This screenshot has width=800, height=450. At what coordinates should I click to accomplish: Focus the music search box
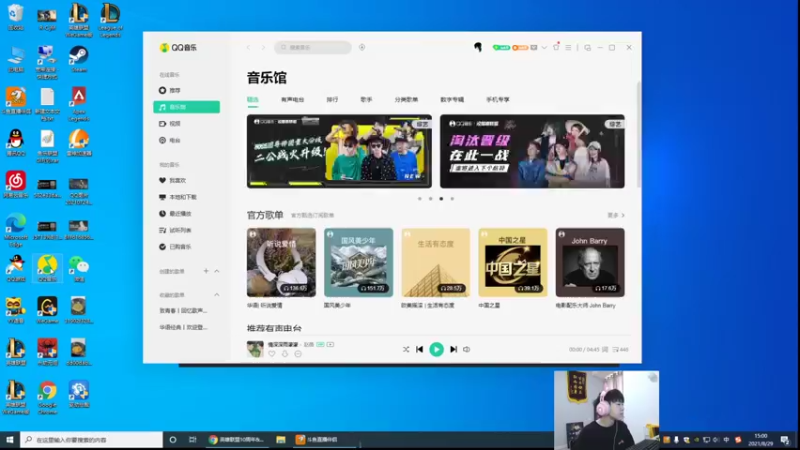click(x=313, y=47)
